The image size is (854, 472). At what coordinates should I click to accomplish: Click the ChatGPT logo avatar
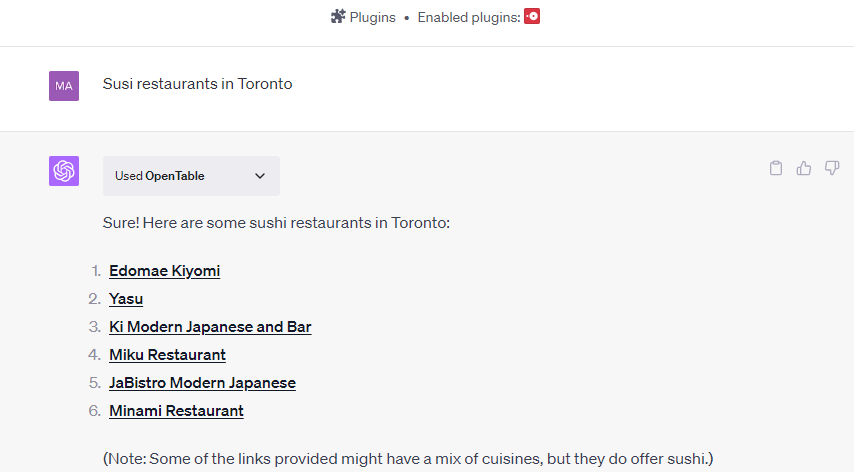click(x=64, y=171)
